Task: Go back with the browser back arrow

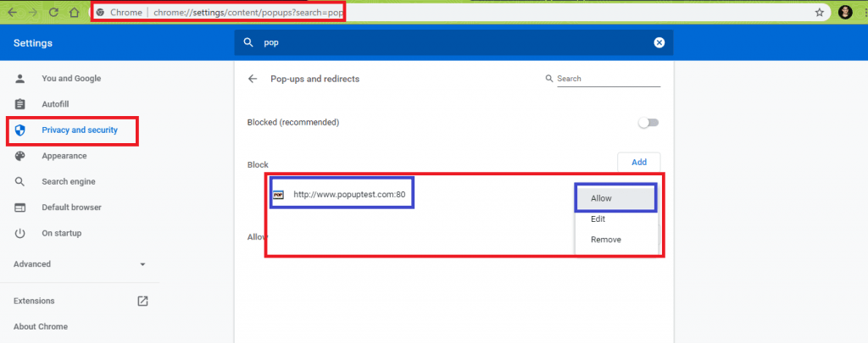Action: pos(12,12)
